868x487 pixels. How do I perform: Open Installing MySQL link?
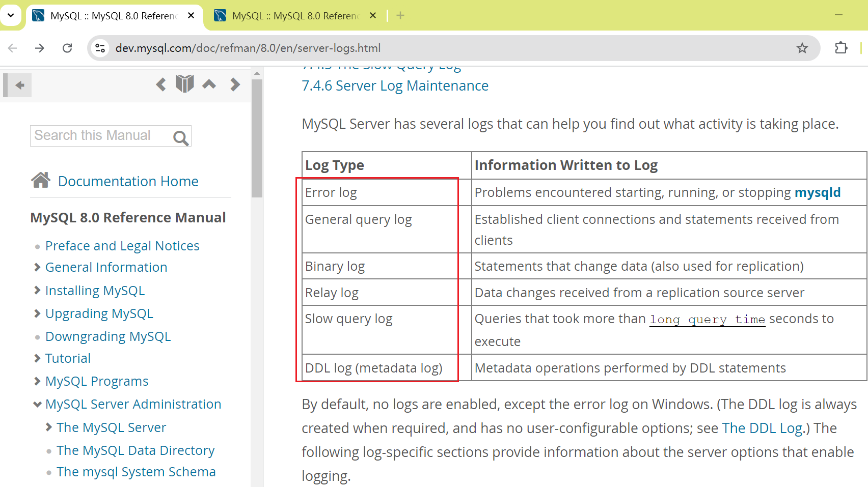[95, 291]
